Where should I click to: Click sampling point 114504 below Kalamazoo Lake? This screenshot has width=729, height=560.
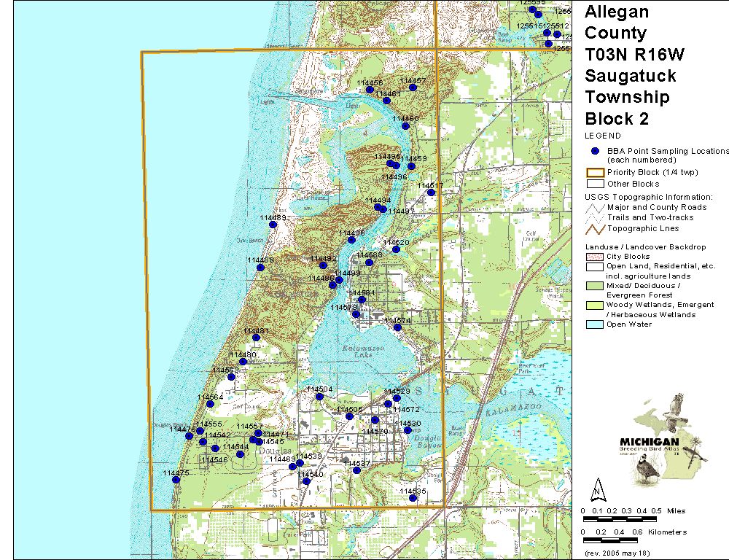[319, 397]
